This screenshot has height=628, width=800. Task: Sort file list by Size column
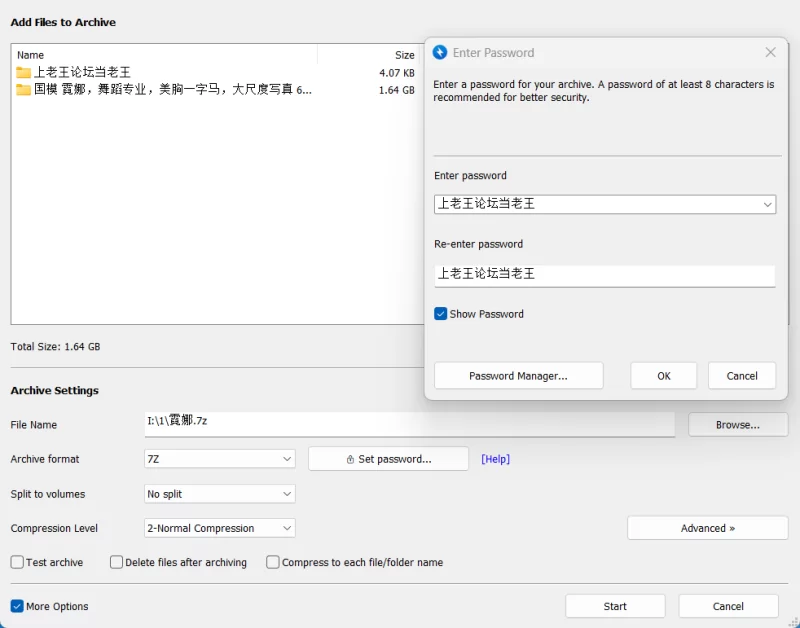tap(405, 55)
